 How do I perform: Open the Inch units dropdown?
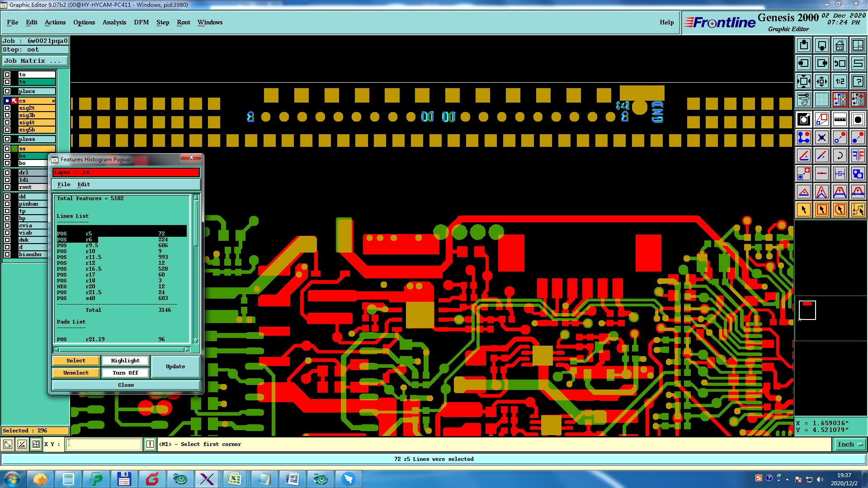pos(850,445)
